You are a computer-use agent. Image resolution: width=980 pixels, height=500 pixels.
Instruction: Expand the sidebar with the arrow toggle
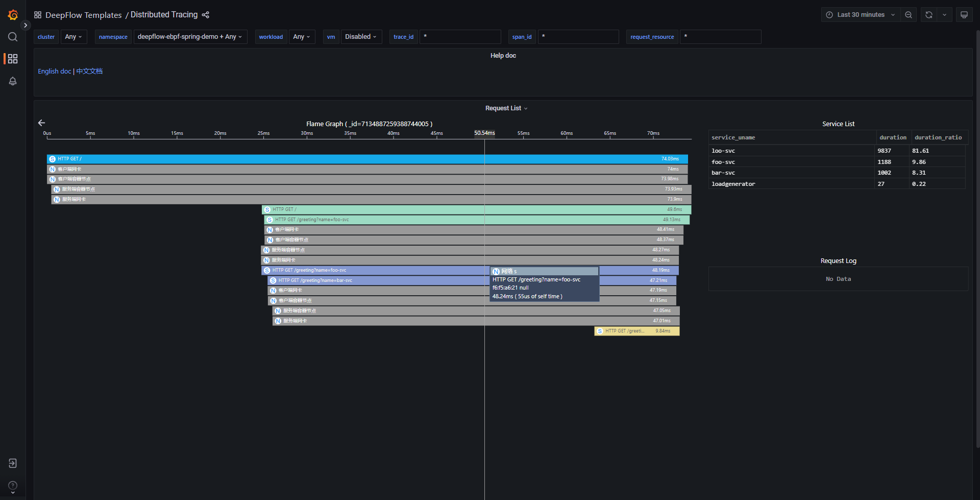26,25
